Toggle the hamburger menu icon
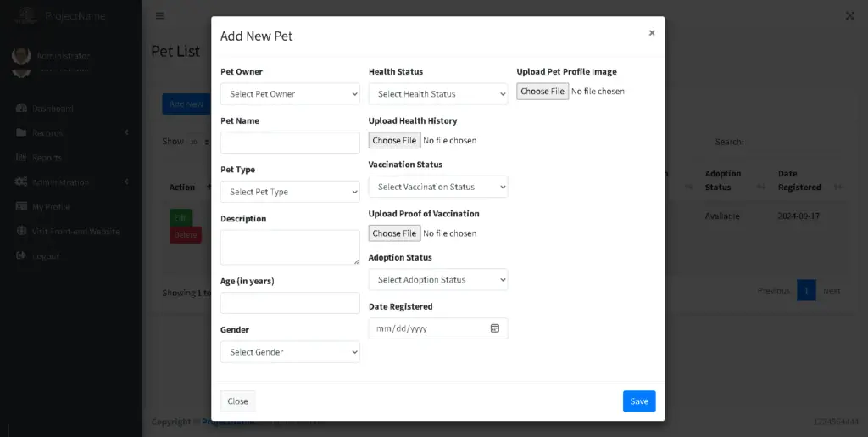Image resolution: width=868 pixels, height=437 pixels. coord(160,15)
